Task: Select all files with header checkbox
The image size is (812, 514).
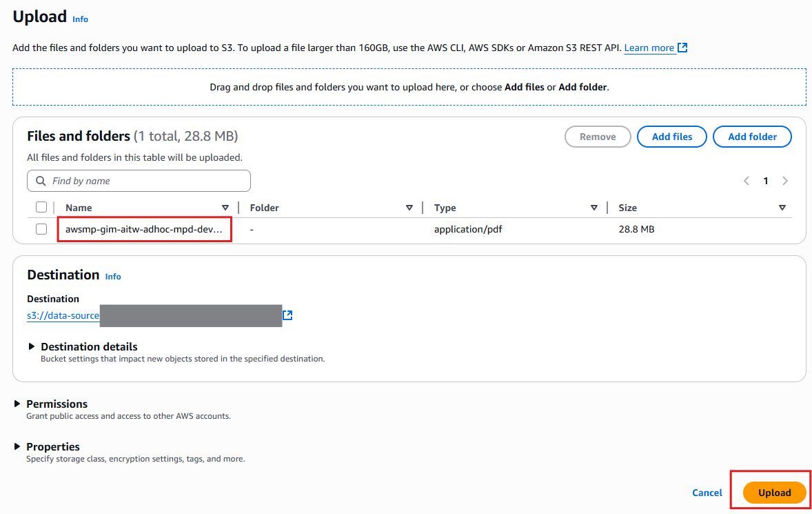Action: pos(41,207)
